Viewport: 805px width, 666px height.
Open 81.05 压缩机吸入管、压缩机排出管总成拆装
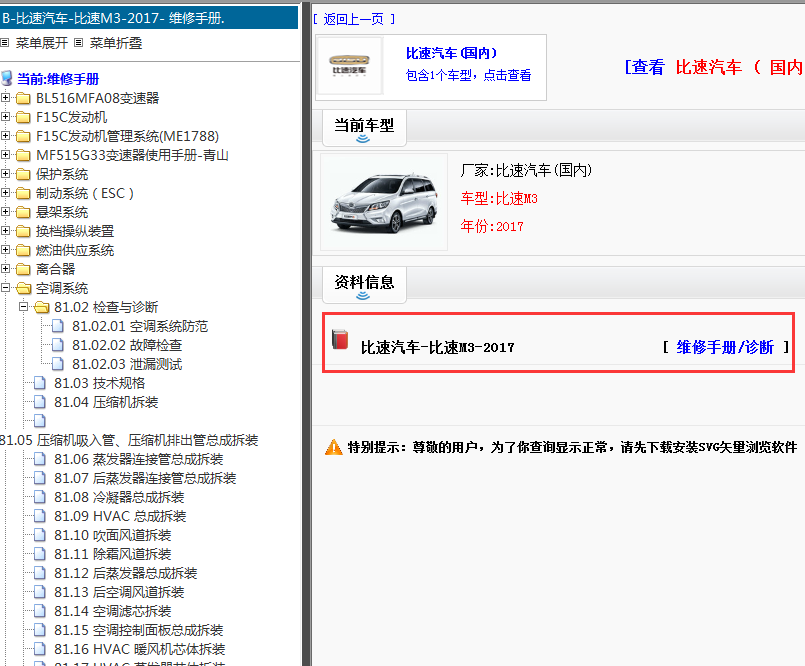pos(129,440)
